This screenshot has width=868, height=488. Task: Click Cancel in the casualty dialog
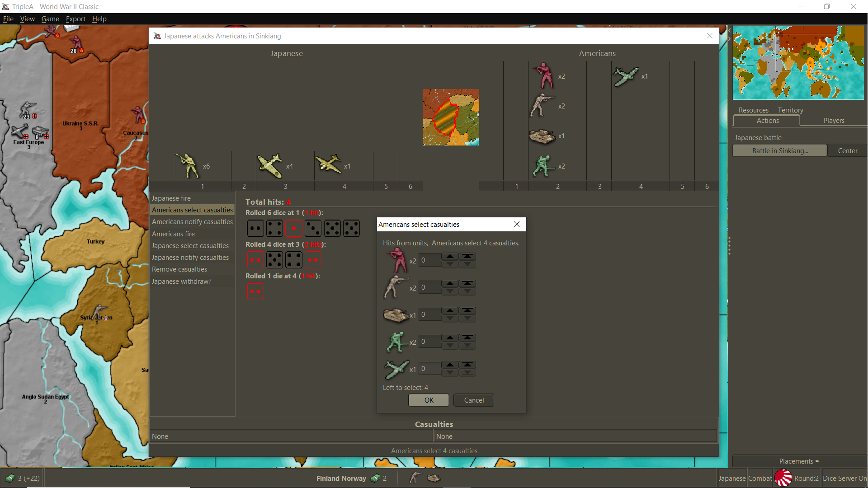[474, 400]
